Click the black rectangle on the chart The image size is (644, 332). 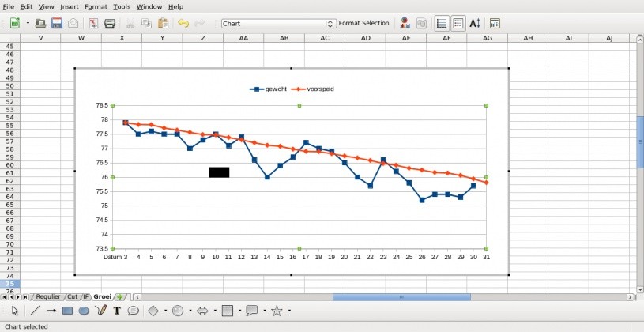point(219,172)
